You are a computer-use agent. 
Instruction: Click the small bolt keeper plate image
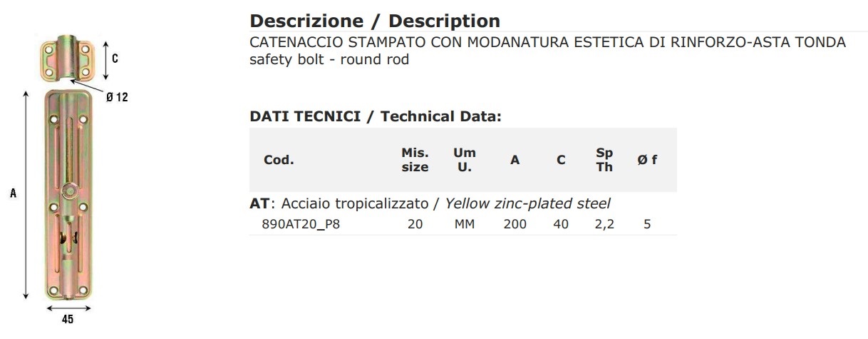click(x=68, y=61)
